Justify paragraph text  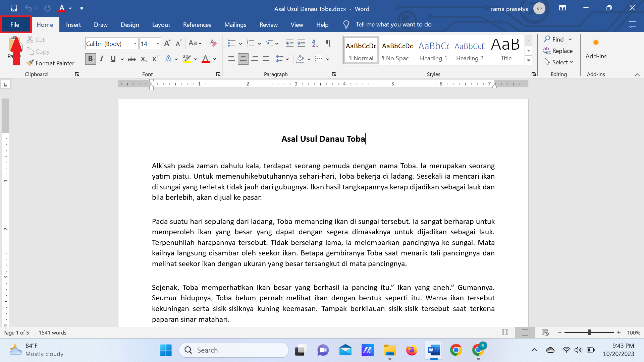click(x=266, y=59)
